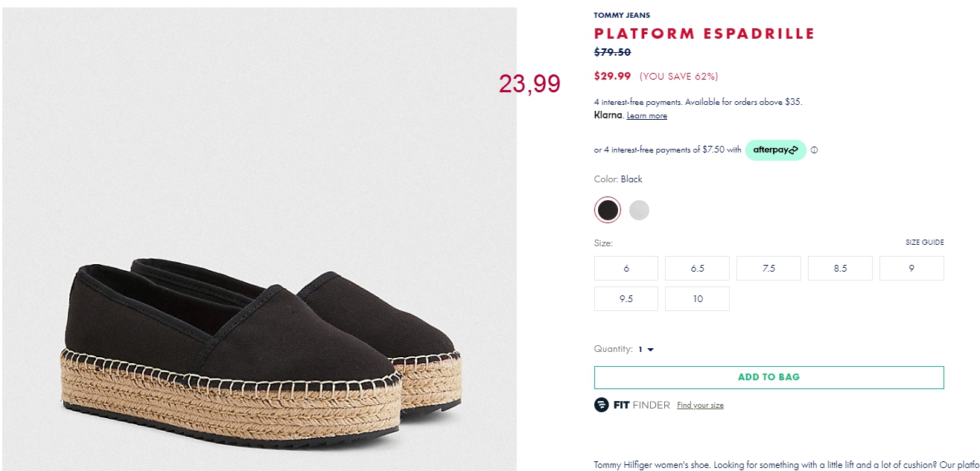
Task: Click the Klarna logo text
Action: [608, 115]
